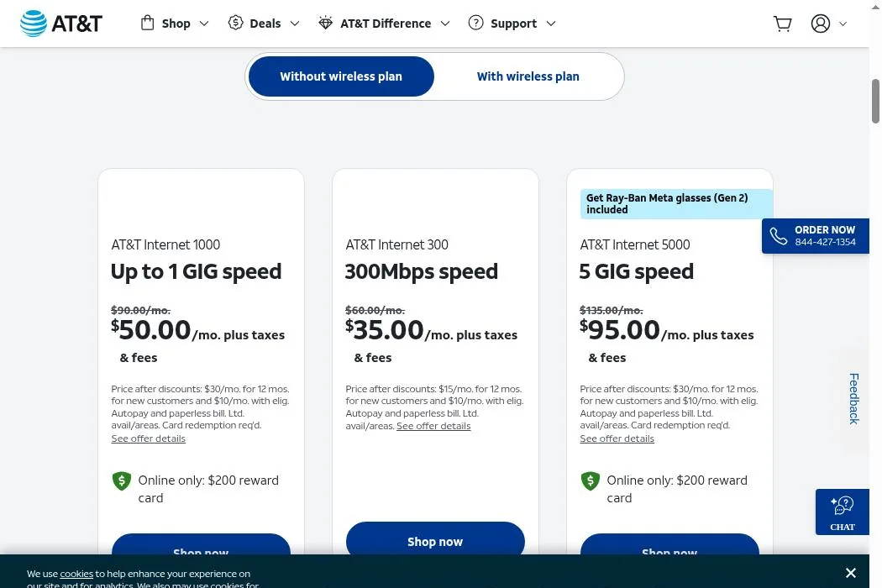This screenshot has width=882, height=588.
Task: Open See offer details for Internet 300
Action: [433, 426]
